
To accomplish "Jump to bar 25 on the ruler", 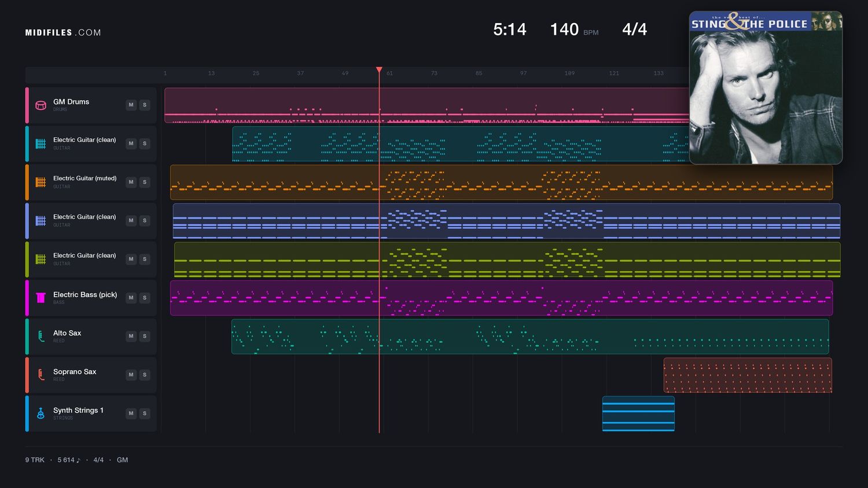I will pyautogui.click(x=256, y=73).
